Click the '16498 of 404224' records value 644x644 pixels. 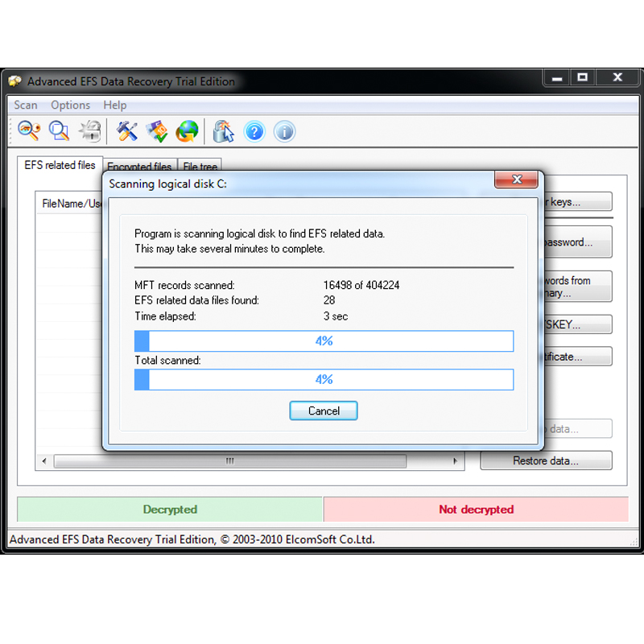click(x=361, y=285)
